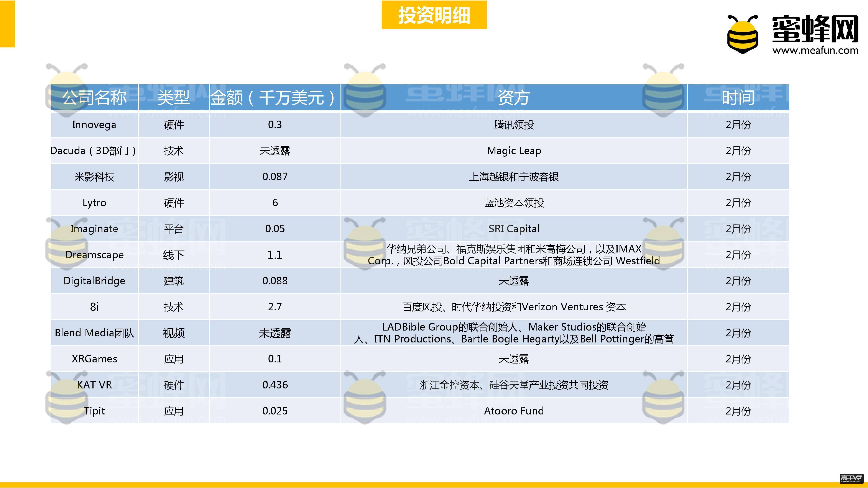Screen dimensions: 868x488
Task: Click the amount 6 in Lytro row
Action: click(275, 202)
